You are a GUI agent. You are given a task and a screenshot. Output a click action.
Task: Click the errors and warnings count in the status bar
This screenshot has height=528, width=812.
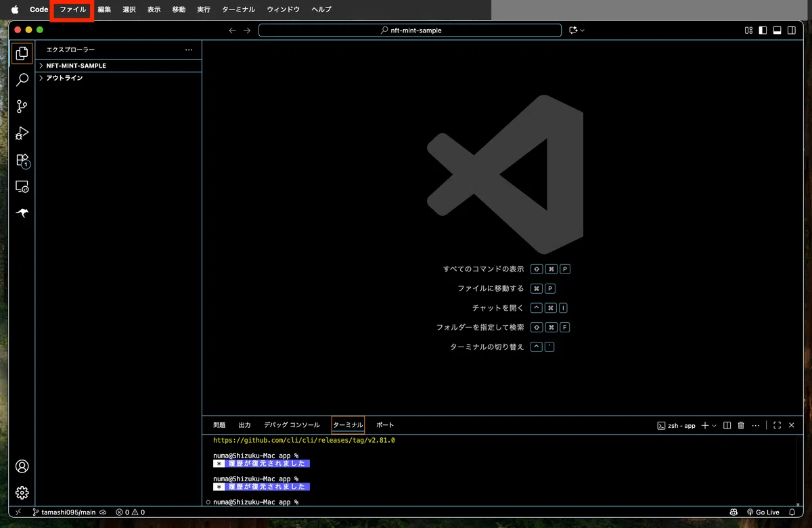130,512
